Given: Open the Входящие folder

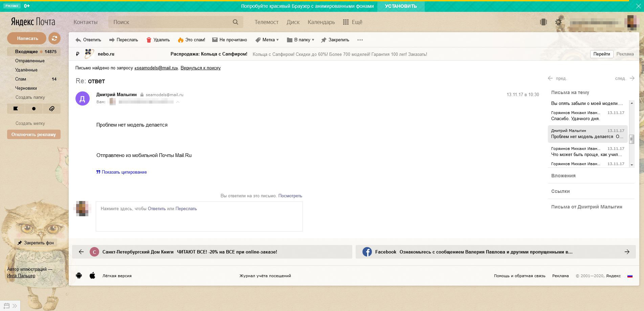Looking at the screenshot, I should [26, 52].
